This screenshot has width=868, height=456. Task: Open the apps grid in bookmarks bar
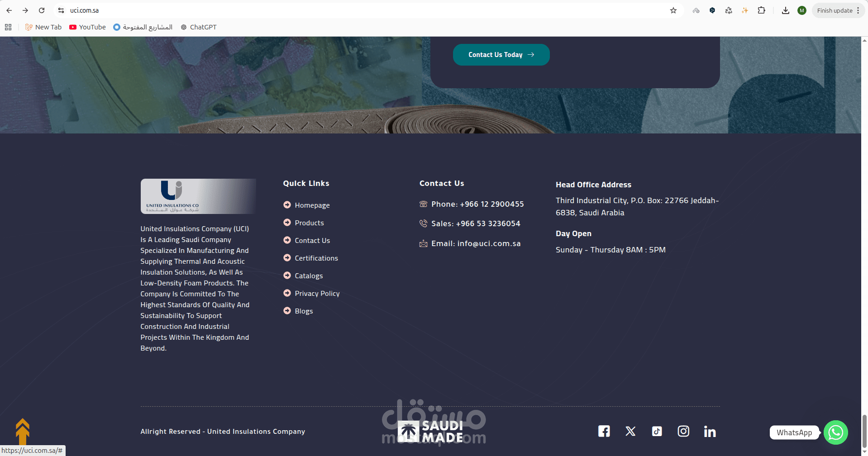(8, 27)
